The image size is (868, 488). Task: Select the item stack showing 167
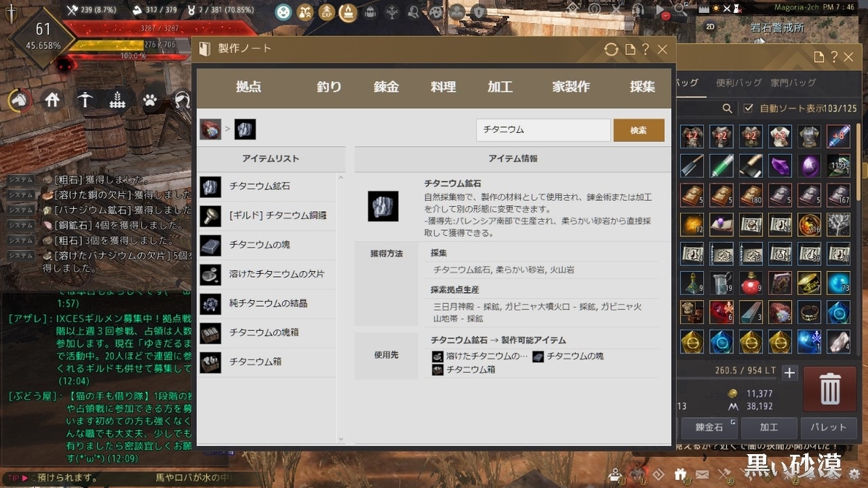(839, 195)
